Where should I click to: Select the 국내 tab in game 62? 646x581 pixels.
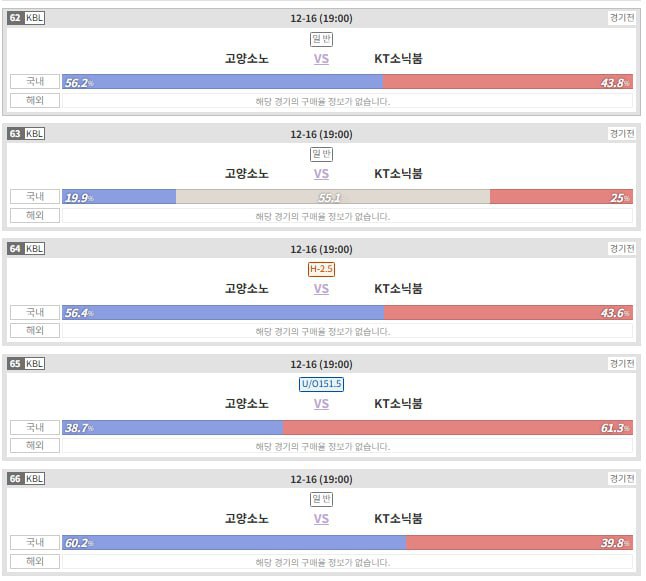click(x=35, y=82)
